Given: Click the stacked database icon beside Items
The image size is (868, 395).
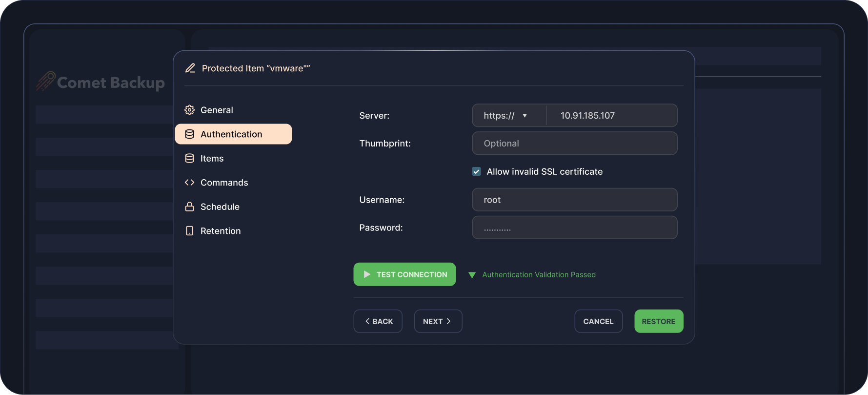Looking at the screenshot, I should [x=190, y=159].
